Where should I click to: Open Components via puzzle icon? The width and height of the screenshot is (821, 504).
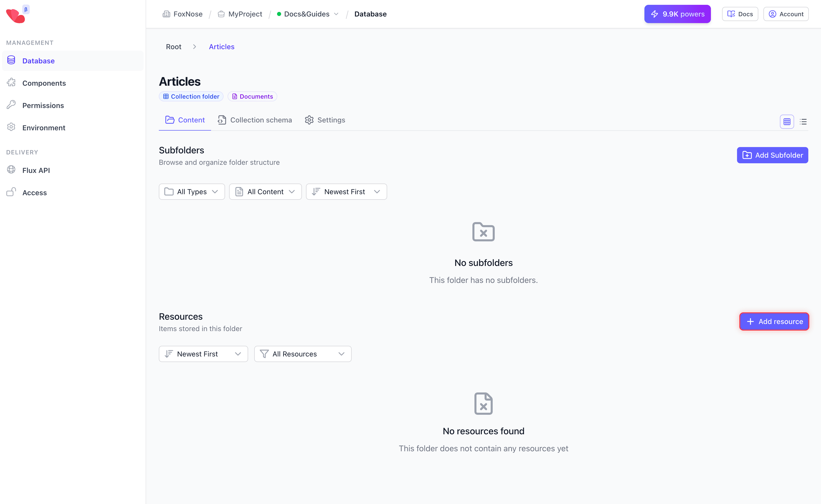(x=11, y=83)
